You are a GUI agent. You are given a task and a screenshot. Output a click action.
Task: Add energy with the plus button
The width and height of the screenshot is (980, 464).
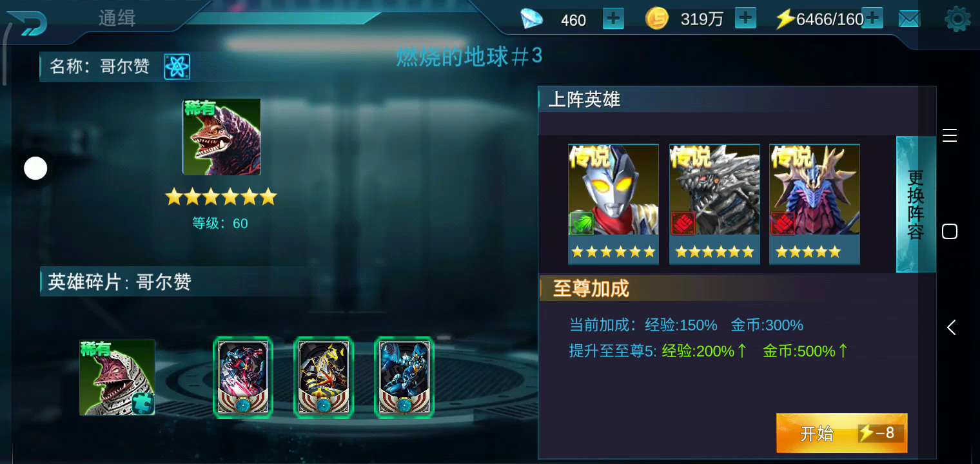coord(872,18)
